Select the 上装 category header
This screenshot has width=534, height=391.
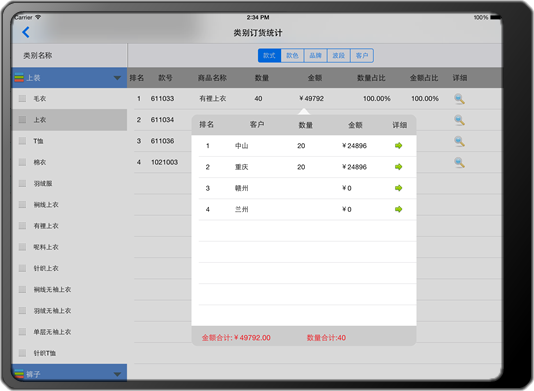coord(69,78)
